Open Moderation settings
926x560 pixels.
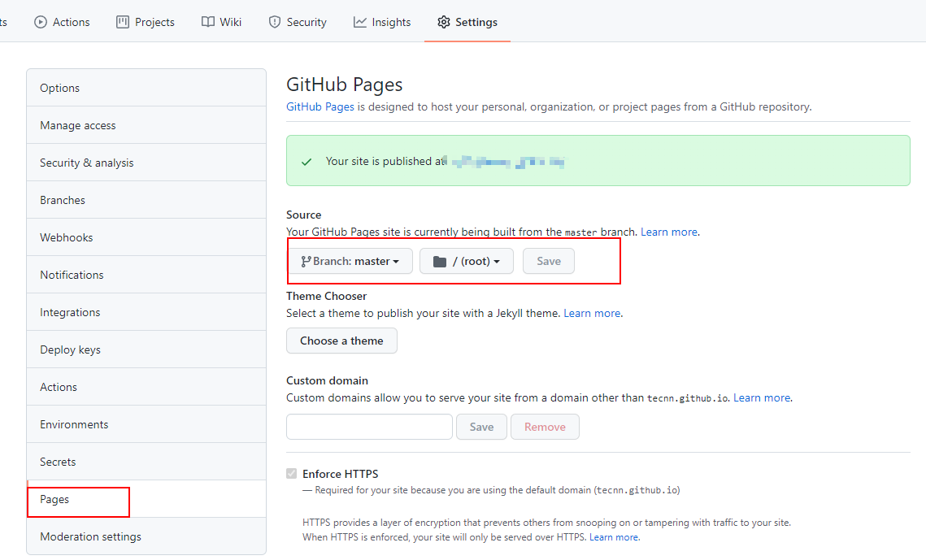[x=146, y=536]
